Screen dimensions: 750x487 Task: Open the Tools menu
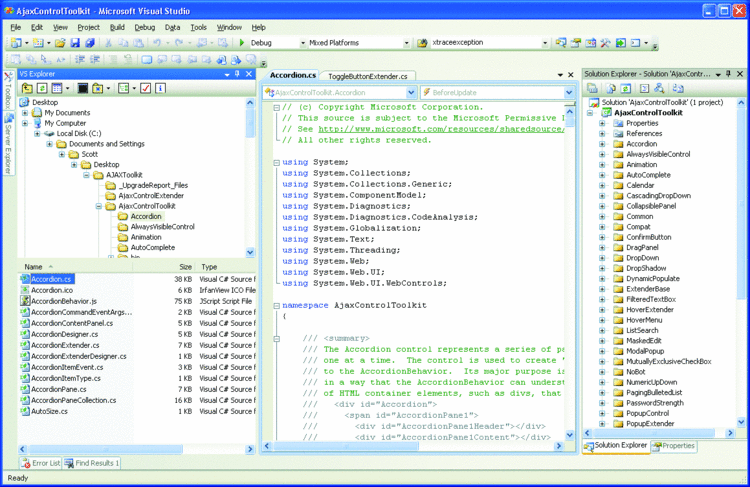click(x=199, y=27)
